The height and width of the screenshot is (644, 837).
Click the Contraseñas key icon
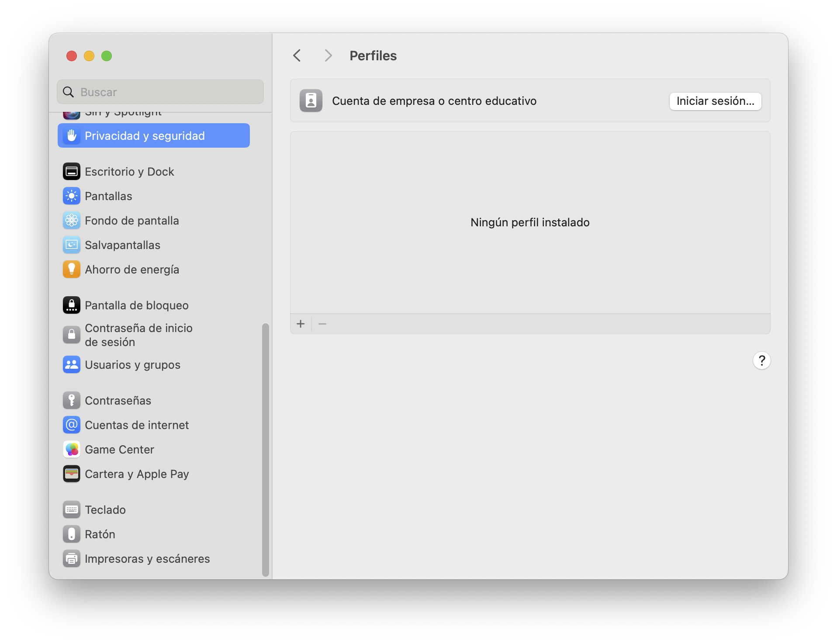pyautogui.click(x=72, y=401)
